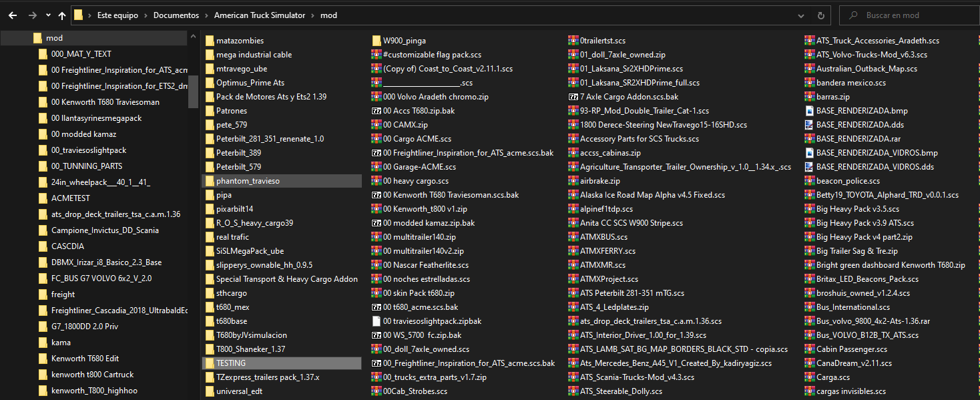Viewport: 980px width, 400px height.
Task: Select '00 traviesoslightpack.zipbak' blank file icon
Action: click(377, 321)
